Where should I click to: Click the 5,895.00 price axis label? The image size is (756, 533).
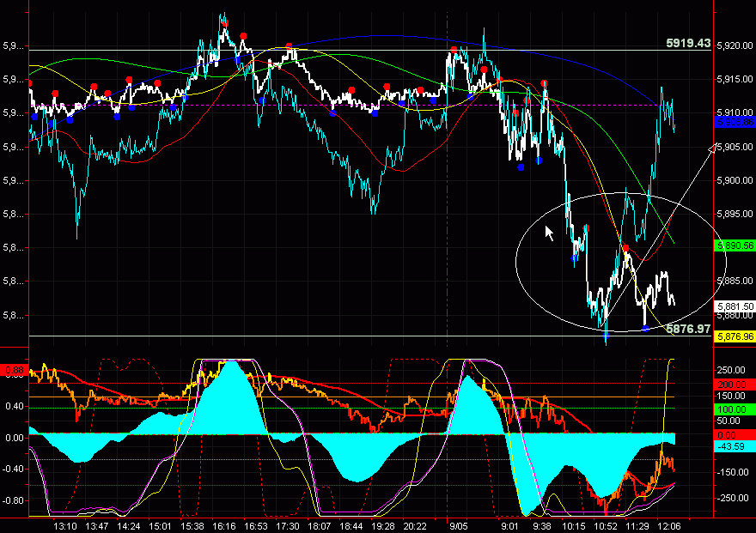pyautogui.click(x=735, y=214)
